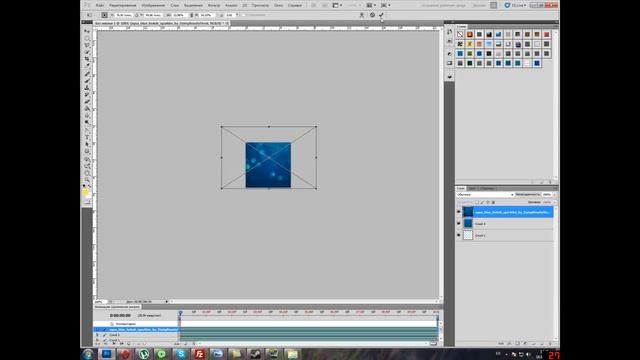This screenshot has height=360, width=640.
Task: Select the Healing Brush tool
Action: click(87, 74)
